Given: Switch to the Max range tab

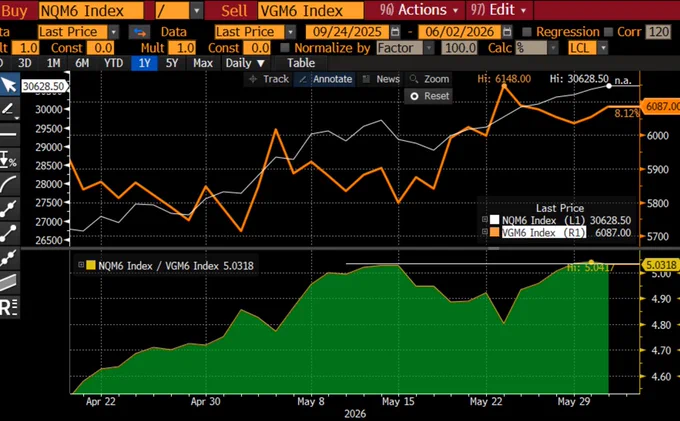Looking at the screenshot, I should [203, 63].
